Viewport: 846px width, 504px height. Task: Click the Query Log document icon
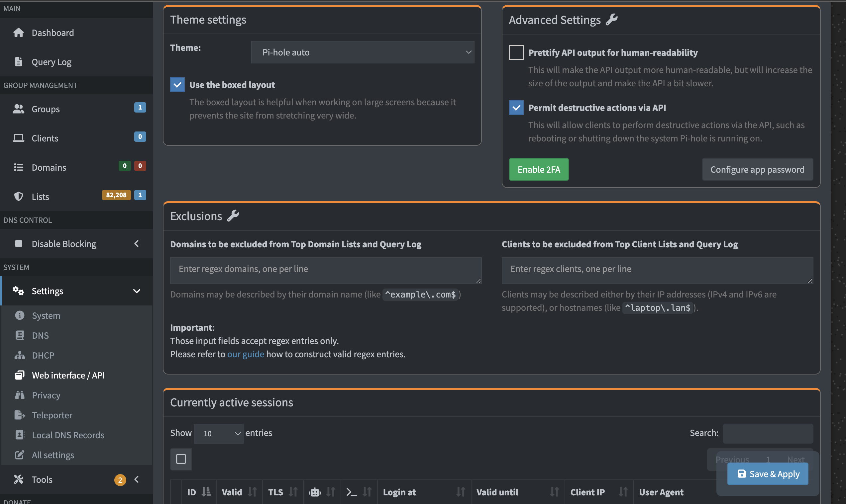click(x=19, y=62)
